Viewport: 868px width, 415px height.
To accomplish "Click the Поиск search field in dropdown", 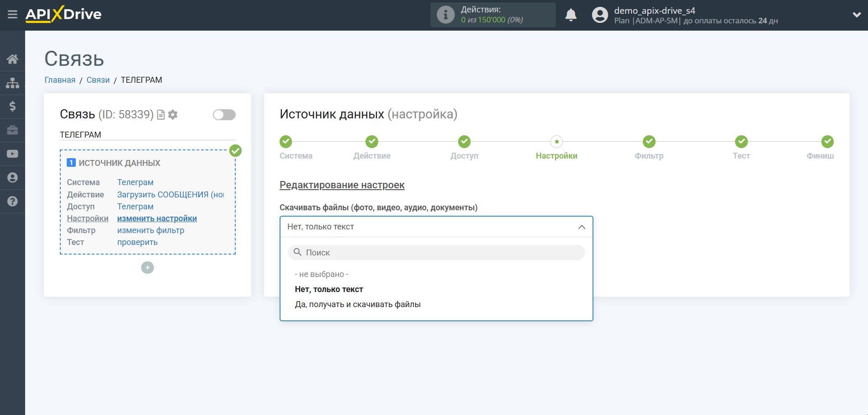I will click(436, 252).
